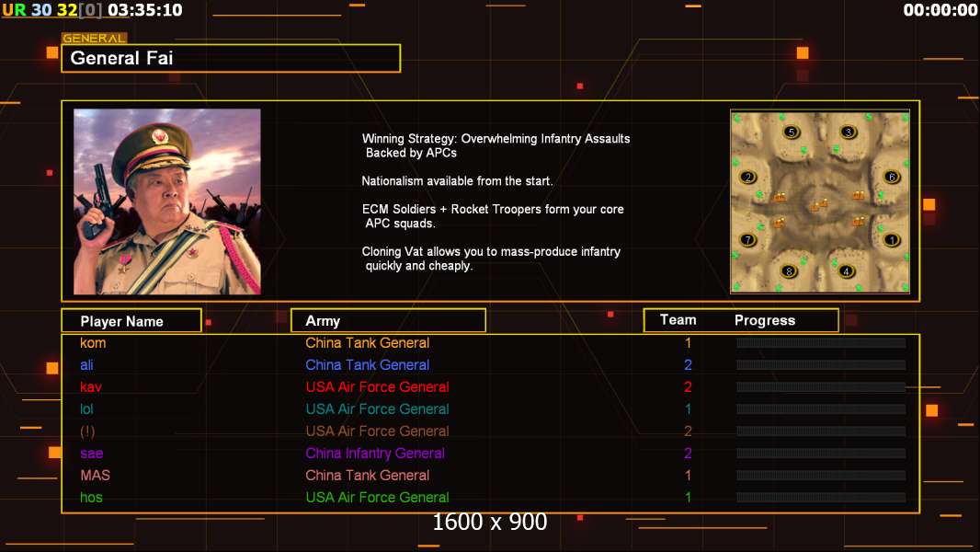The image size is (980, 552).
Task: Click ali's China Tank General army
Action: (x=368, y=364)
